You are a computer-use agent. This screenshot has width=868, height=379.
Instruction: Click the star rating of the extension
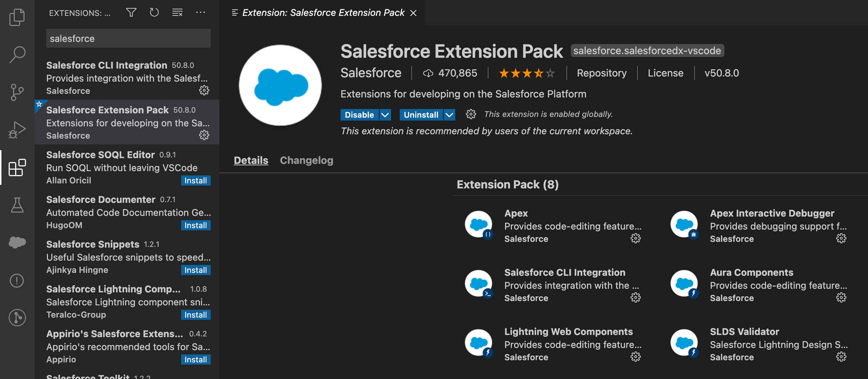click(x=527, y=73)
